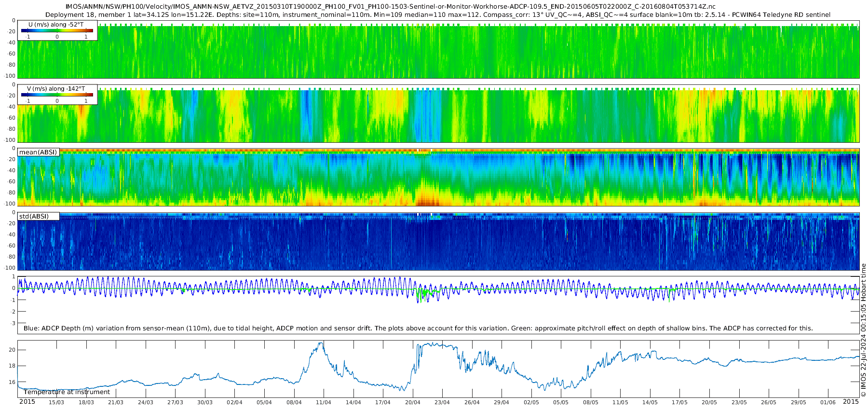Click the 'Temperature at instrument' label
The width and height of the screenshot is (868, 410).
pos(67,392)
